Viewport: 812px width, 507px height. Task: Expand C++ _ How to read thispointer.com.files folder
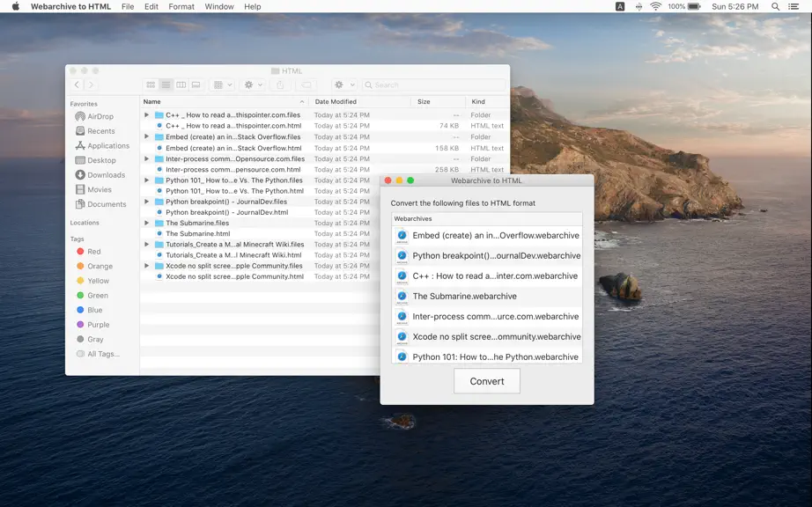146,114
